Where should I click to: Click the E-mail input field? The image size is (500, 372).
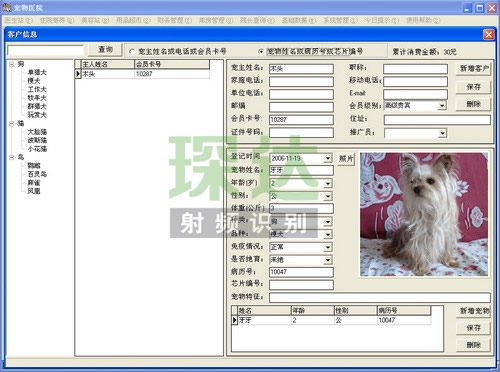(415, 94)
